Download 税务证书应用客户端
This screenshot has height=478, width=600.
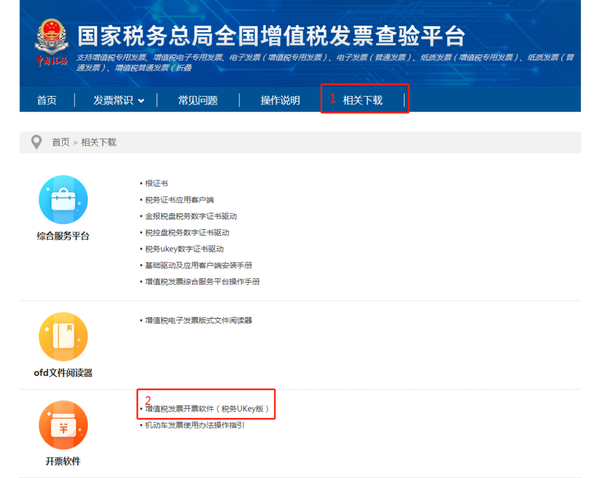[179, 200]
